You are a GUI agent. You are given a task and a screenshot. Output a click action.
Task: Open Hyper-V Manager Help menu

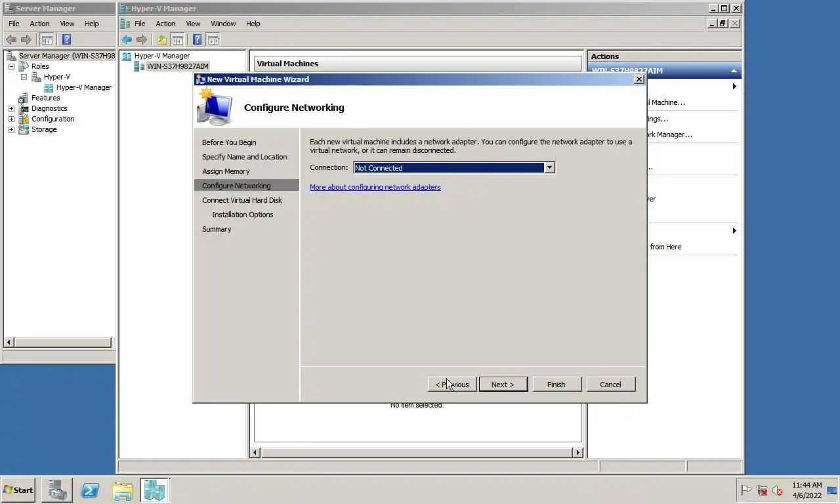pyautogui.click(x=253, y=24)
